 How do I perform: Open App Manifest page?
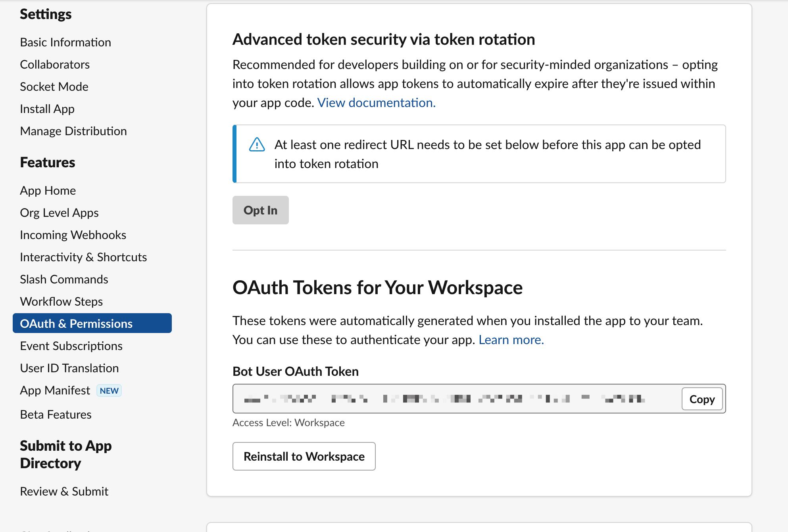(x=55, y=390)
